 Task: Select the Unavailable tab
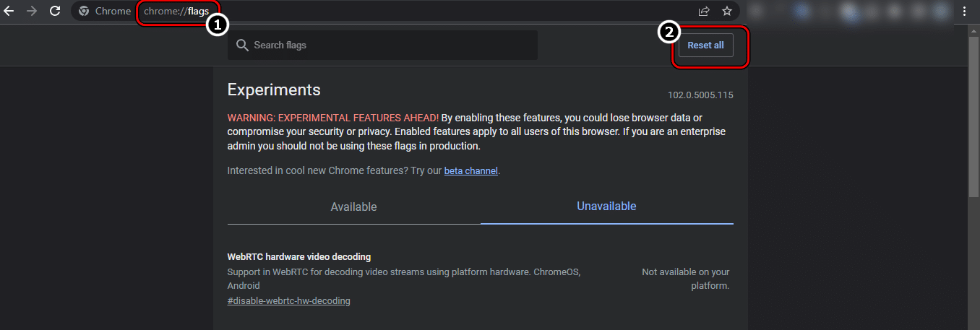coord(606,207)
